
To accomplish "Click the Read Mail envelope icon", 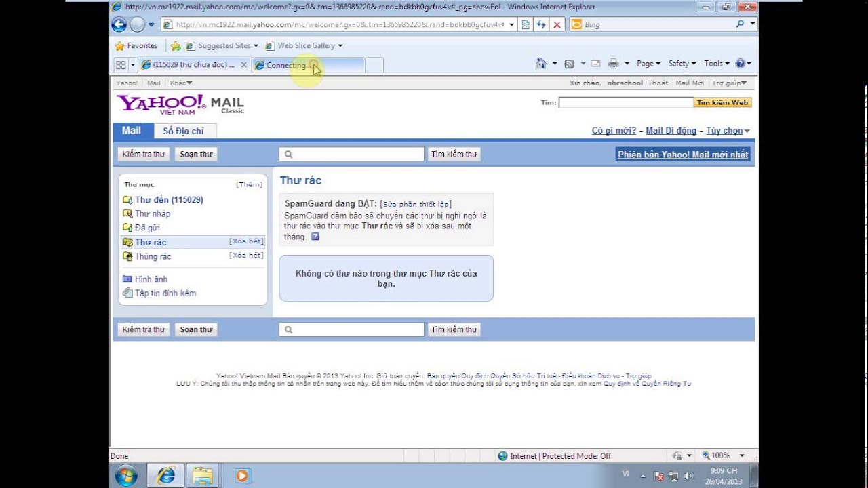I will pos(596,64).
